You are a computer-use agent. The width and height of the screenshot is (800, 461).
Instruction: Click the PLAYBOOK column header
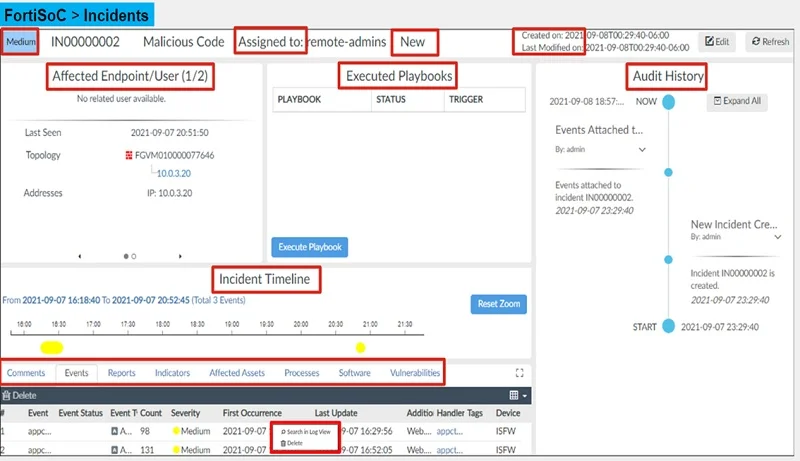(x=299, y=99)
